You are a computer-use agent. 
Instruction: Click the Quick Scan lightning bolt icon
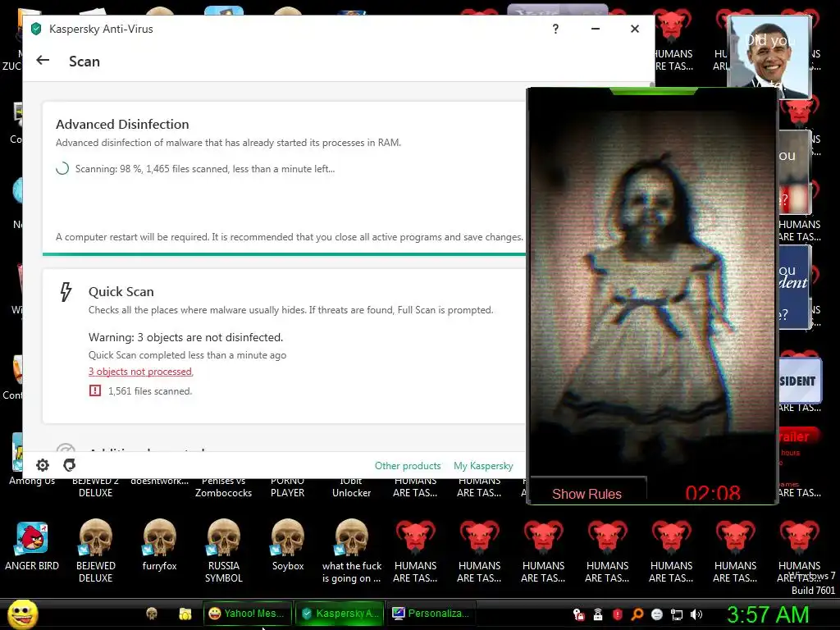pyautogui.click(x=66, y=292)
